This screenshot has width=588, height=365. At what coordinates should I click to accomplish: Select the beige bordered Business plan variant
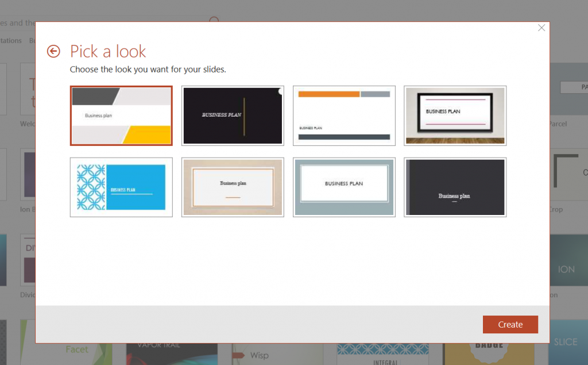[232, 187]
